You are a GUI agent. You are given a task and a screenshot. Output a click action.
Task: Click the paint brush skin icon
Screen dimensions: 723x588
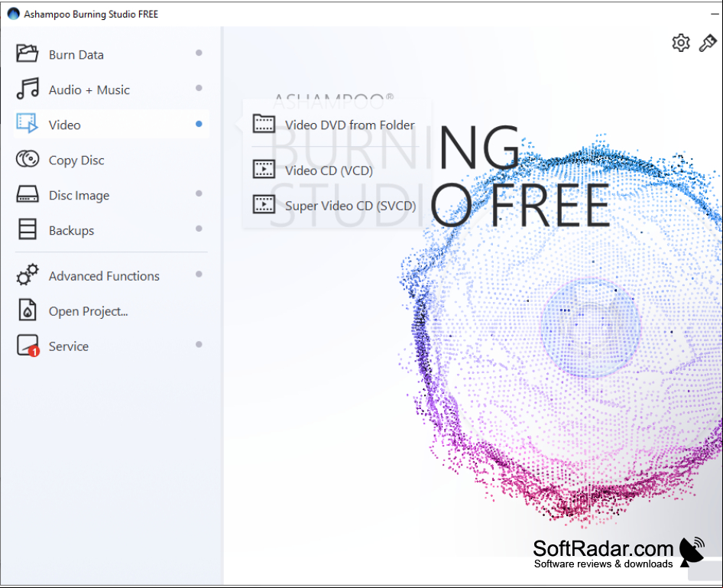pyautogui.click(x=707, y=43)
